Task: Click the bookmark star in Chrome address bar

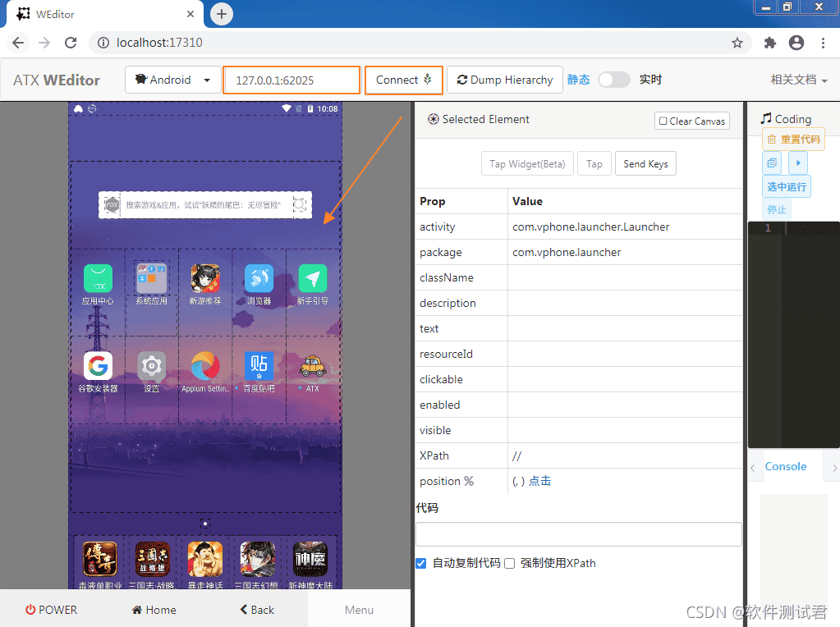Action: [737, 43]
